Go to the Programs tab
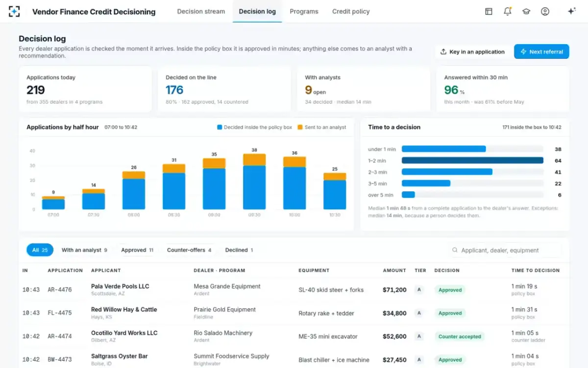The image size is (588, 368). (x=304, y=11)
